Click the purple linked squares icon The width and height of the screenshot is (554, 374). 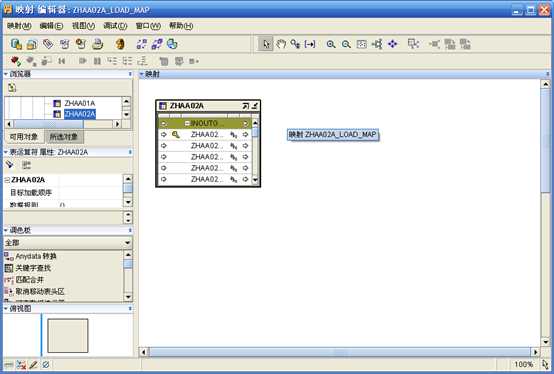[157, 44]
